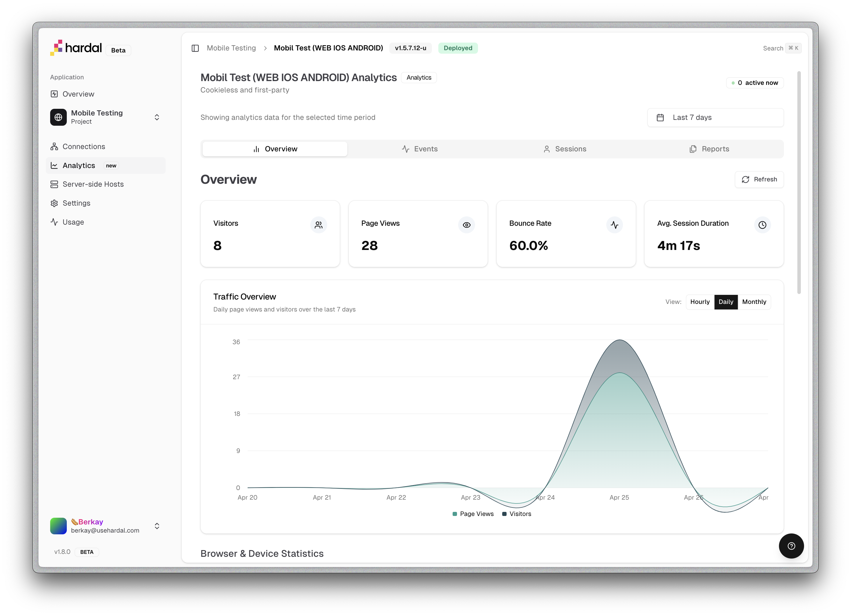Screen dimensions: 851x616
Task: Click the Mobile Testing breadcrumb link
Action: click(x=231, y=48)
